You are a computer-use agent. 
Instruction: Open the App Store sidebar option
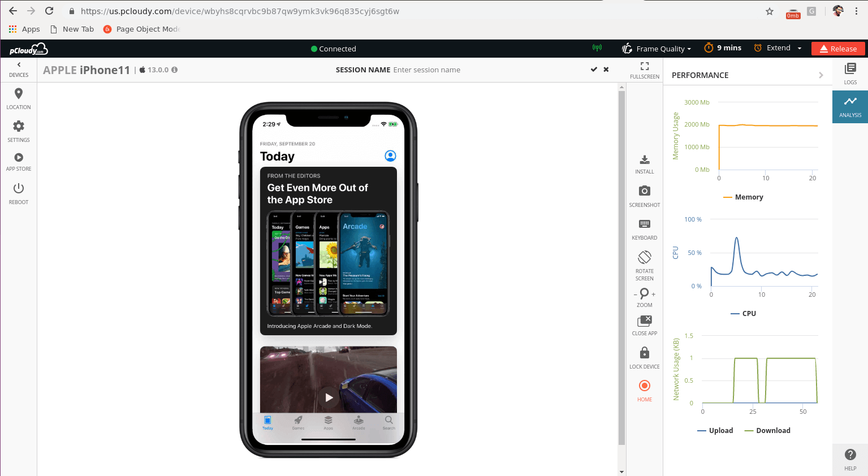click(x=19, y=162)
